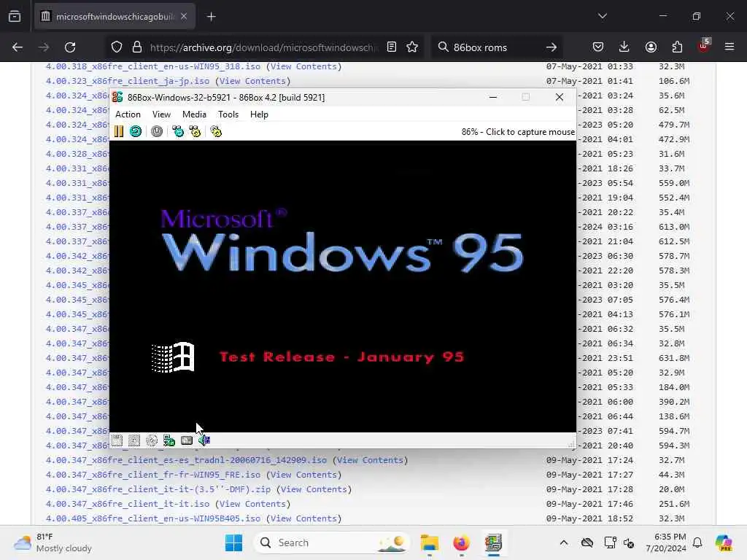Click the first floppy drive status bar icon
This screenshot has height=560, width=747.
pyautogui.click(x=117, y=440)
